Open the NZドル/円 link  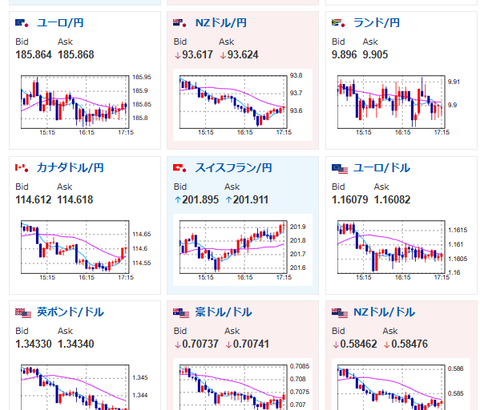pyautogui.click(x=221, y=23)
